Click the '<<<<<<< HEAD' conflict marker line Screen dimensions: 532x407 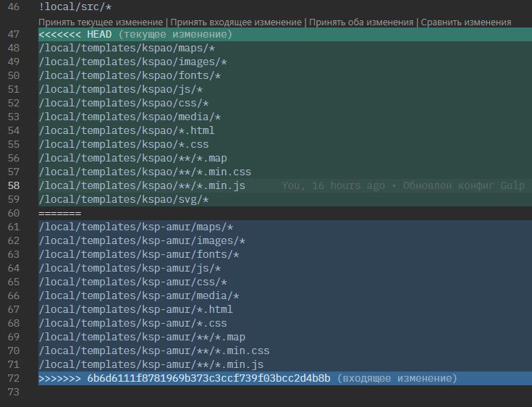[x=74, y=35]
